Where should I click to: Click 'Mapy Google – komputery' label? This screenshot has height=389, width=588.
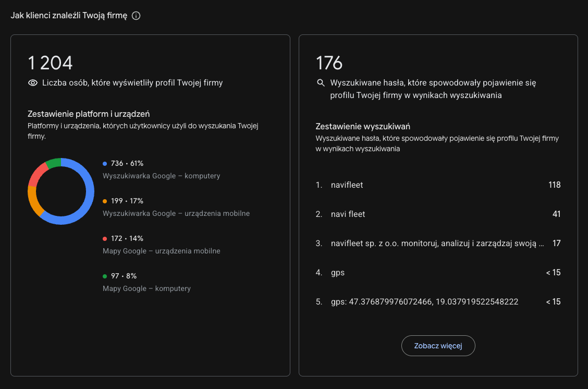tap(146, 288)
